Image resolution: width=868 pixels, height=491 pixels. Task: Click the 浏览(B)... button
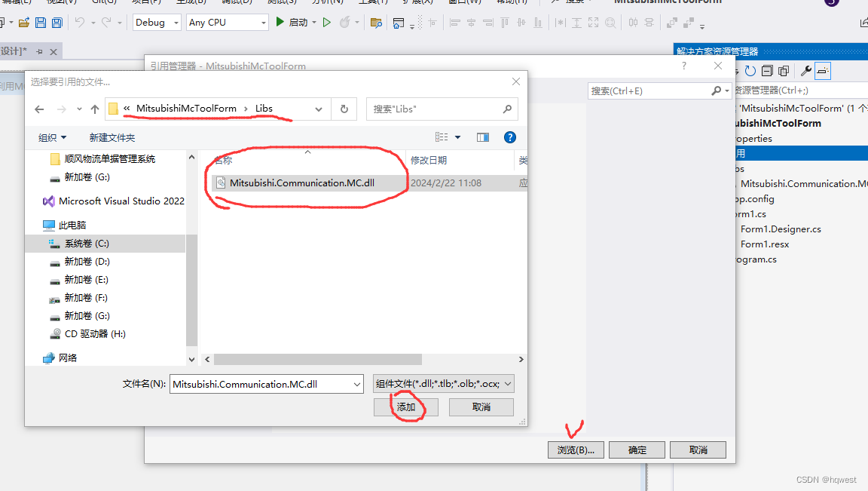[x=576, y=450]
